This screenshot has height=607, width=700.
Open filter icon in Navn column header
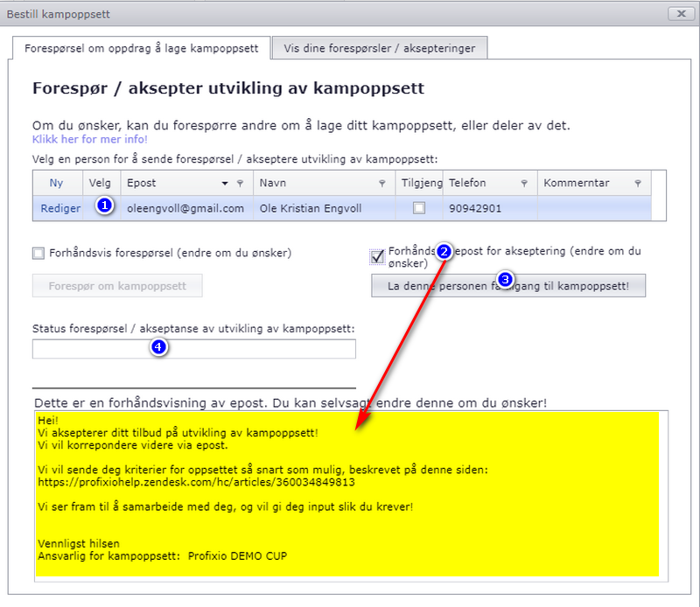382,184
